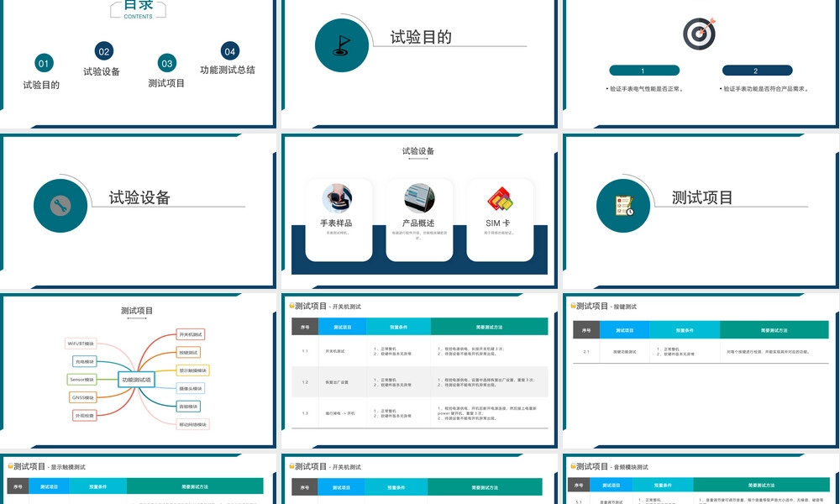Click the red SIM card icon
The width and height of the screenshot is (840, 504).
click(x=500, y=199)
